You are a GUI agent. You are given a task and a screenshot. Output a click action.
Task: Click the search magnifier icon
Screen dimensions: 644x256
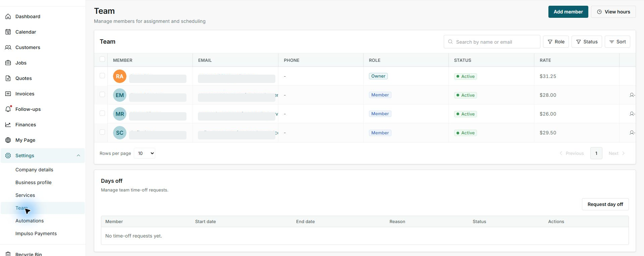pos(450,42)
